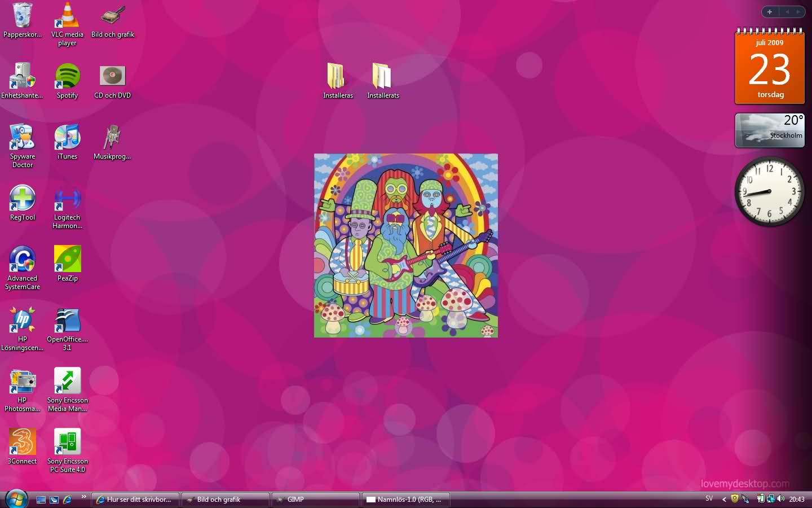
Task: Open the network connection tray icon
Action: pyautogui.click(x=771, y=499)
